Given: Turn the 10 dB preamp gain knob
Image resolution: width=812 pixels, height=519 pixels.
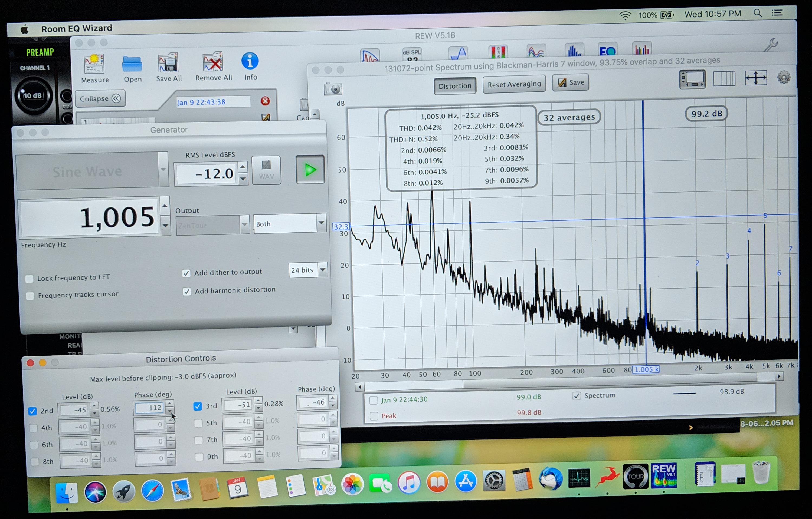Looking at the screenshot, I should [x=33, y=96].
